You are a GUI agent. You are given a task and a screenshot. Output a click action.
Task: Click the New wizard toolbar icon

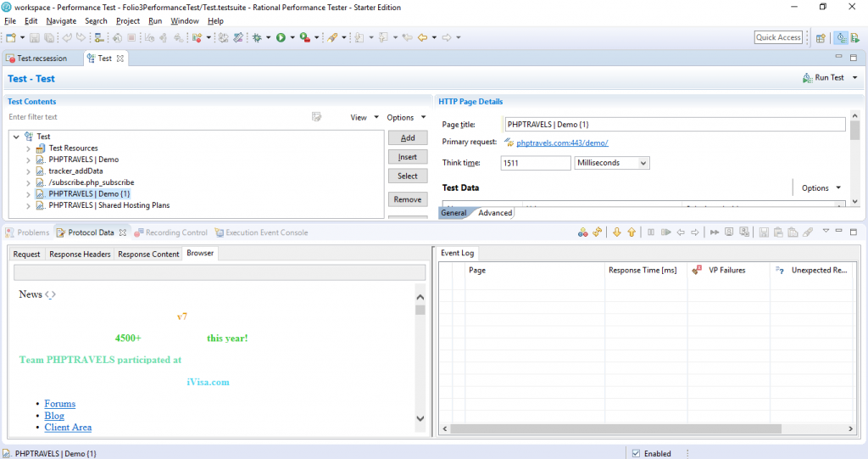coord(10,37)
